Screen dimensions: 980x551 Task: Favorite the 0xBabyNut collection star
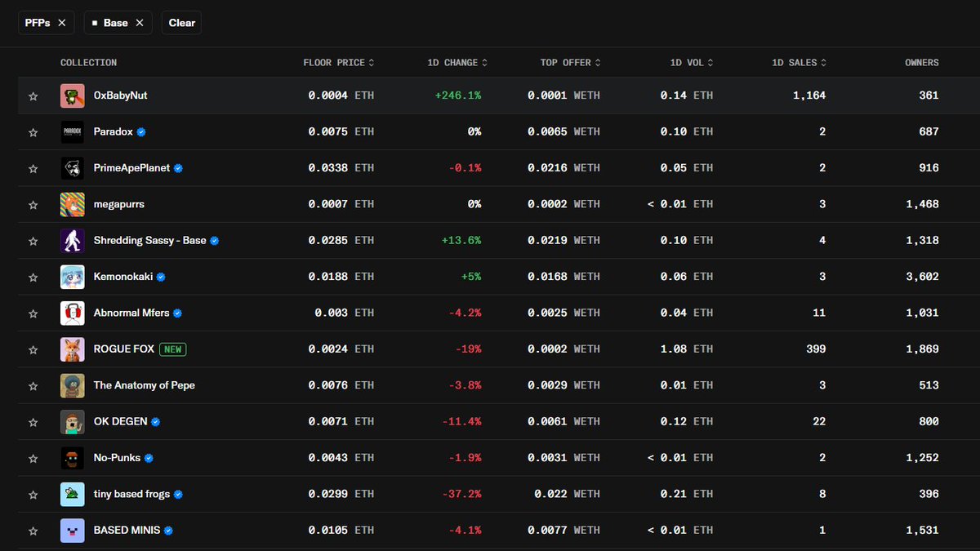coord(33,96)
